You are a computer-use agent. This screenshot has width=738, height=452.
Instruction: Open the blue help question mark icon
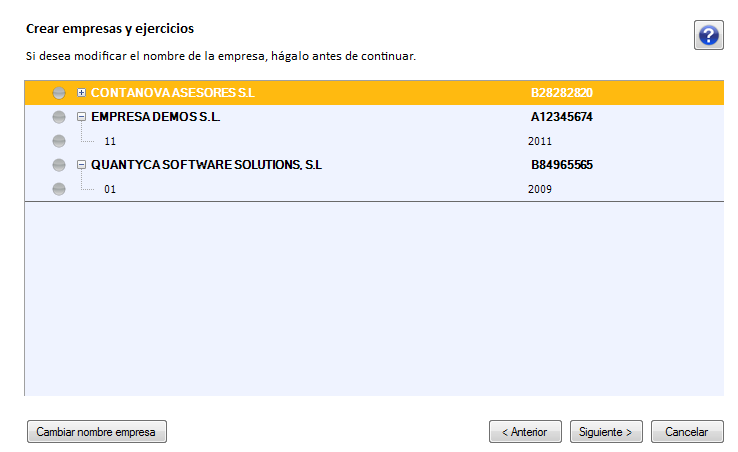(708, 35)
